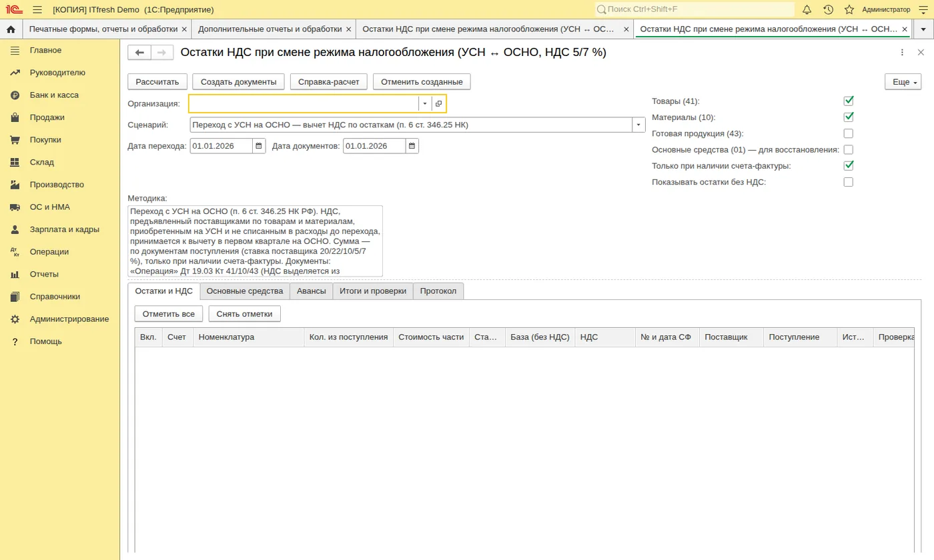
Task: Click the Отметить все button
Action: [169, 313]
